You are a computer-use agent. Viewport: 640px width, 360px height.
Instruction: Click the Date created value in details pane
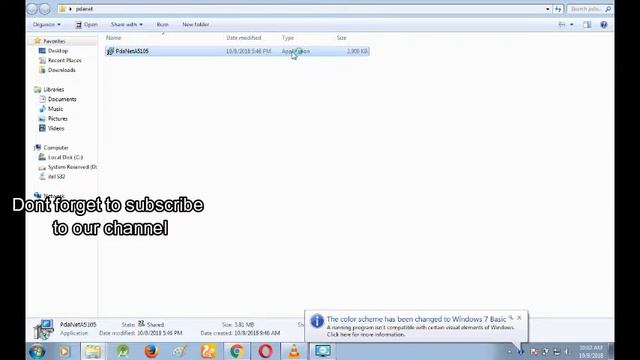(x=257, y=333)
